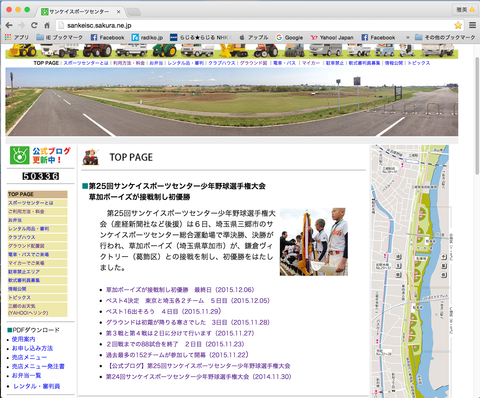Click the baseball players award photo
The image size is (480, 398).
point(314,242)
